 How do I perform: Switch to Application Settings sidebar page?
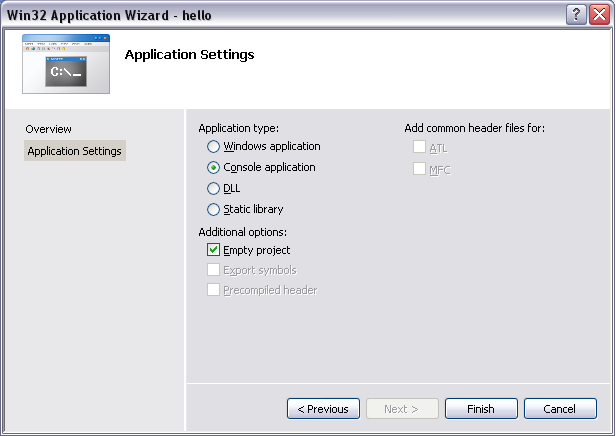(x=75, y=151)
